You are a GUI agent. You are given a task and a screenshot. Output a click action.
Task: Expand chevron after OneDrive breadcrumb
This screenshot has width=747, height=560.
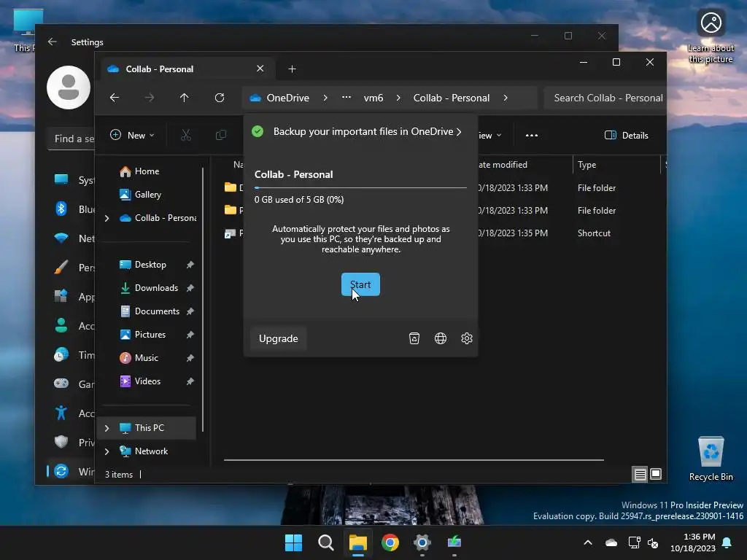325,98
